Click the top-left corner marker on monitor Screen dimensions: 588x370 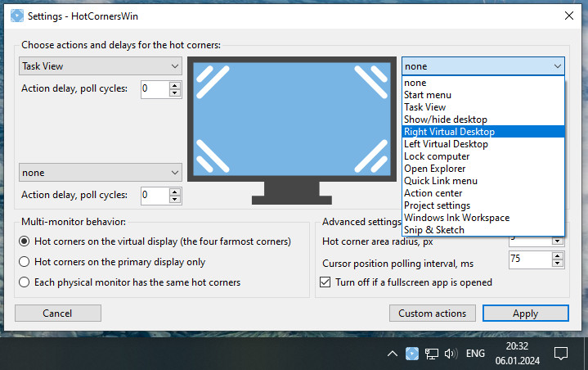tap(213, 81)
